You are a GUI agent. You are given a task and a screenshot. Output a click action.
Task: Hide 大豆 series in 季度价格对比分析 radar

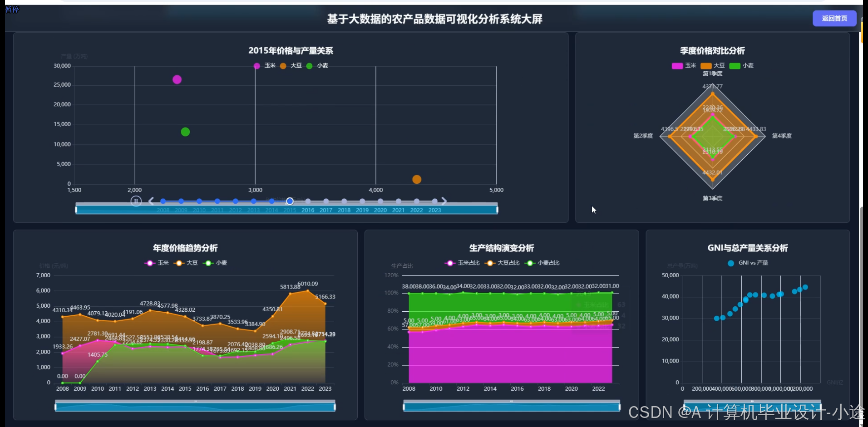point(712,65)
